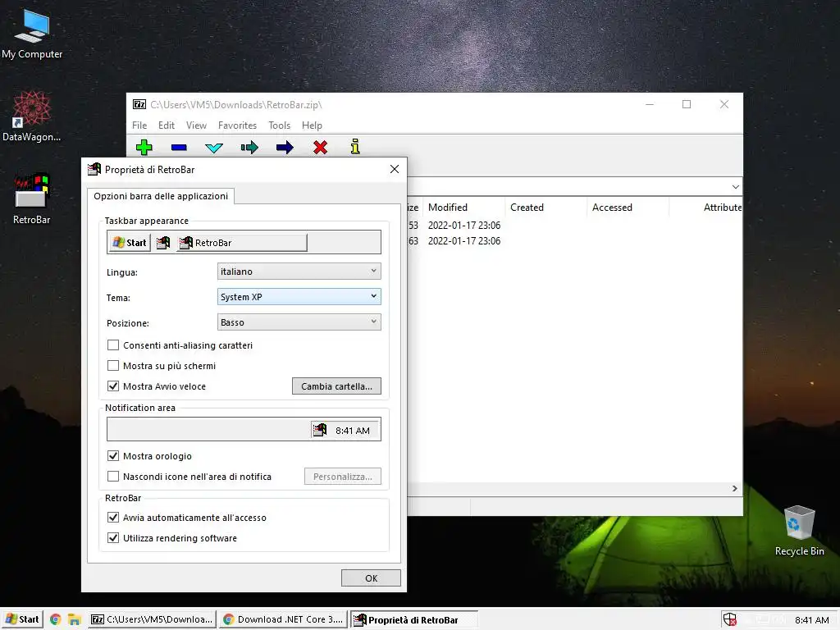Enable Consenti anti-aliasing caratteri checkbox
Screen dimensions: 840x630
point(113,345)
